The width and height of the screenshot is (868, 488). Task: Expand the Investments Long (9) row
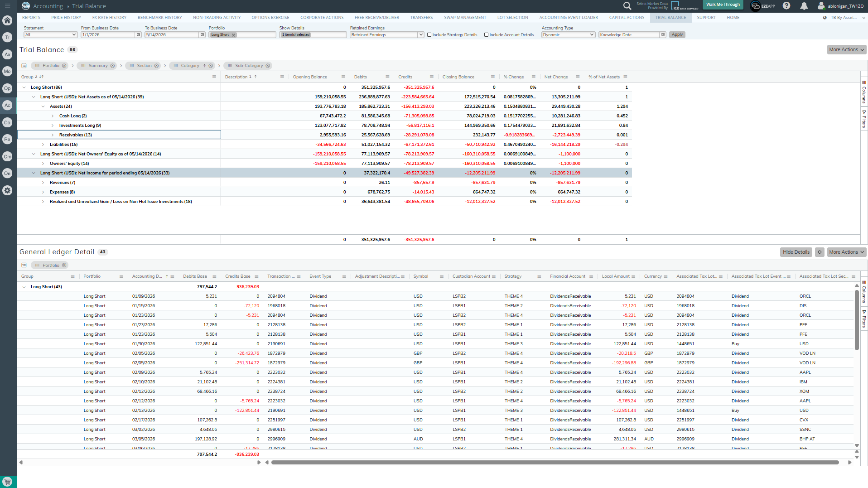pos(53,126)
